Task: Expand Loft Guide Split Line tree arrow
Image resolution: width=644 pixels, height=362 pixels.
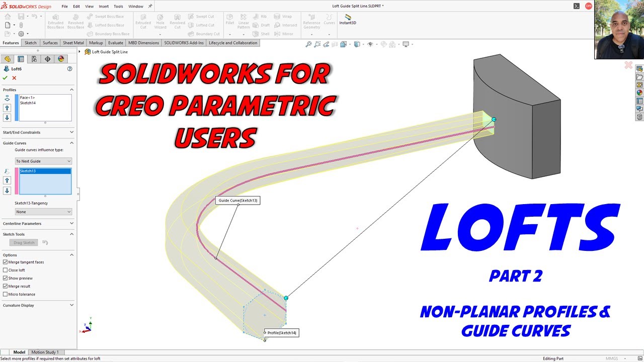Action: [80, 51]
